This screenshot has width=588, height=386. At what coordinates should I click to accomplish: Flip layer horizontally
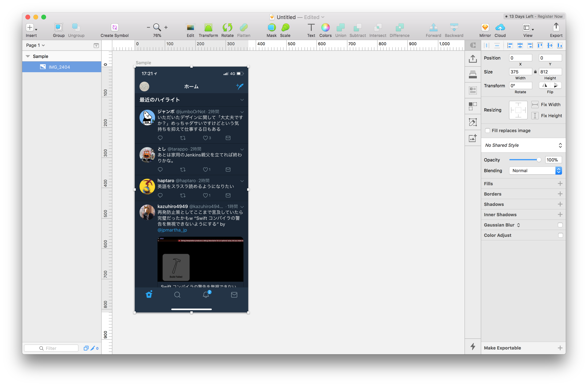[545, 85]
